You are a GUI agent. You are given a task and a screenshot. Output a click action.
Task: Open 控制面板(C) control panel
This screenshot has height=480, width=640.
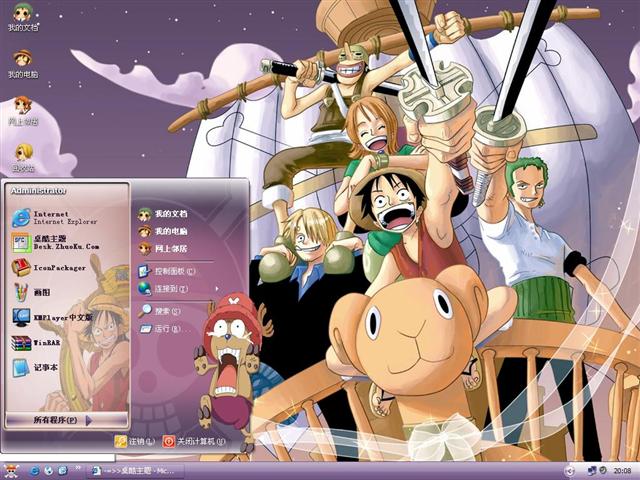click(x=167, y=271)
